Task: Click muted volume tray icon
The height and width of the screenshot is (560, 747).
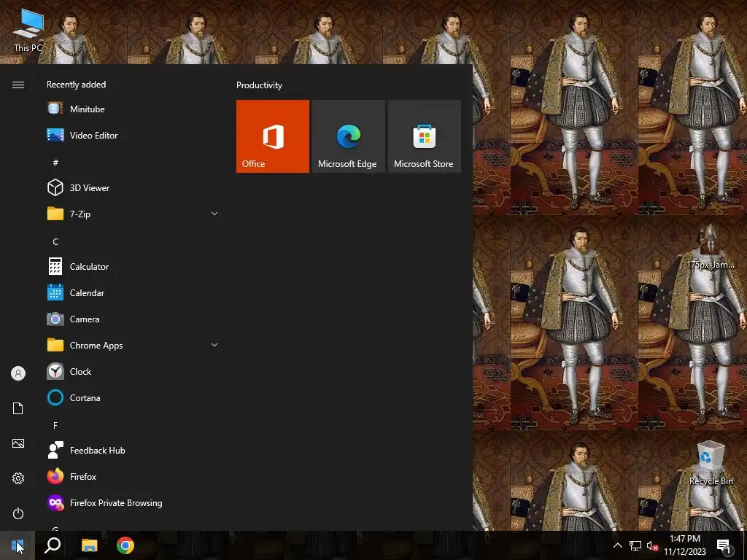Action: tap(653, 545)
